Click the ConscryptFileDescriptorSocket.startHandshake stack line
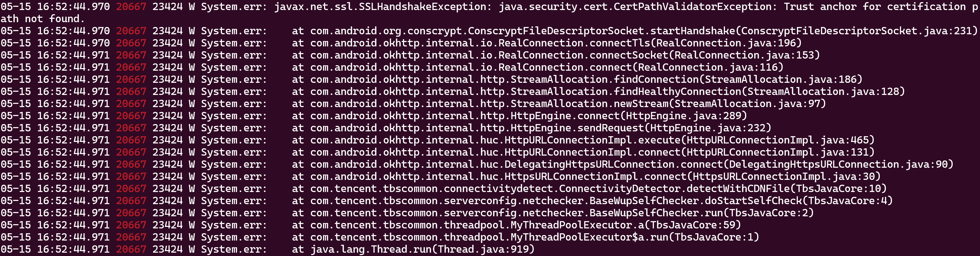 [x=488, y=31]
